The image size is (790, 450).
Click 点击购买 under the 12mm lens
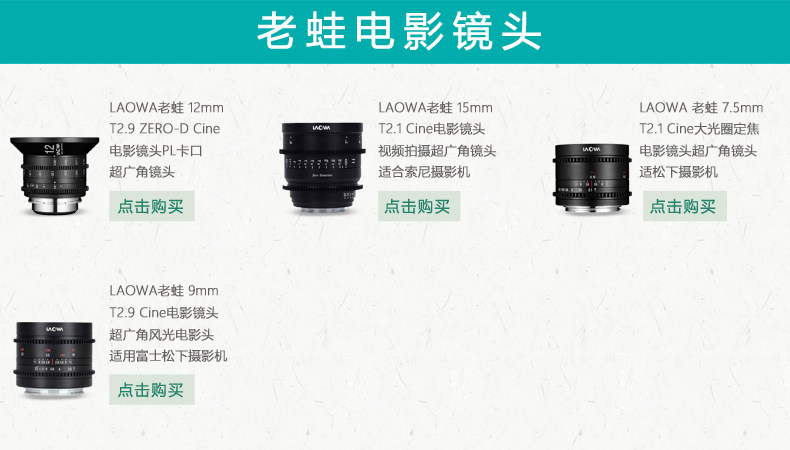pos(152,206)
